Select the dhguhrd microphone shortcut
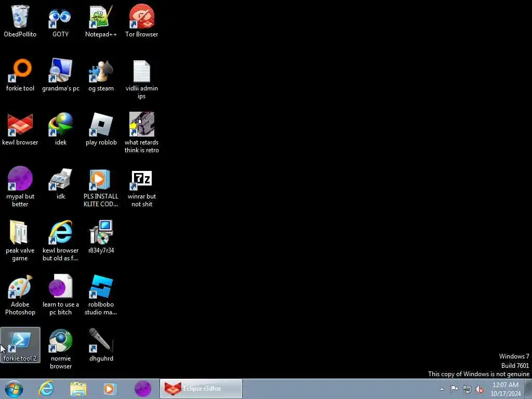The height and width of the screenshot is (399, 532). point(101,345)
